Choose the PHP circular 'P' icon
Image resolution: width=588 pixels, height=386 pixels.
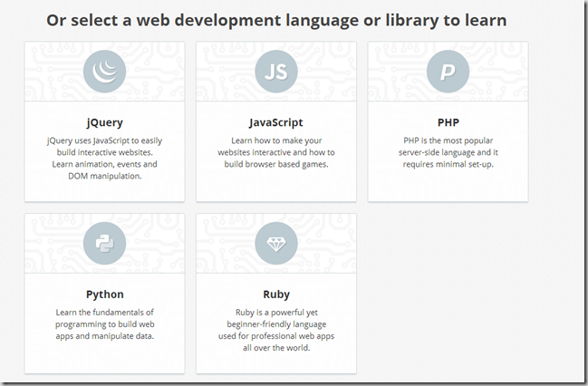click(448, 72)
